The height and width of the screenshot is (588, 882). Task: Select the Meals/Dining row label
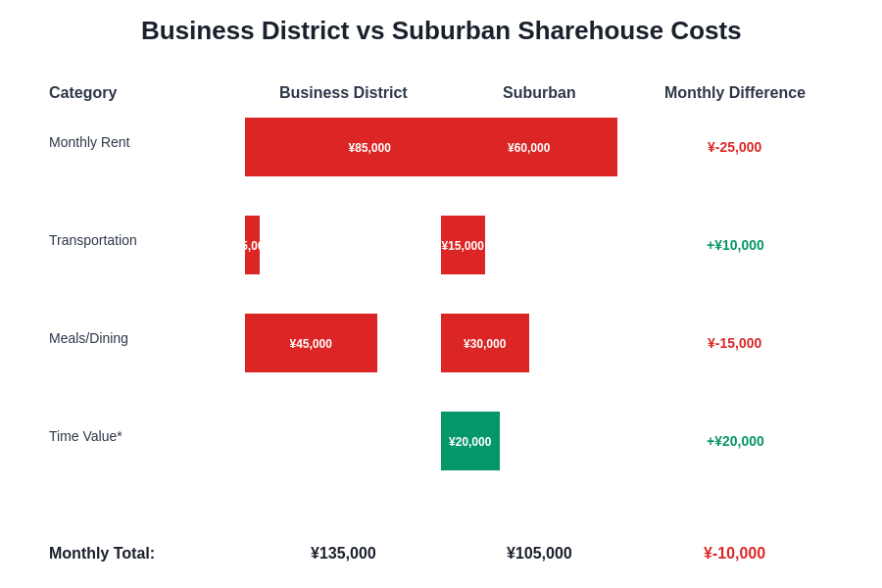(x=88, y=338)
